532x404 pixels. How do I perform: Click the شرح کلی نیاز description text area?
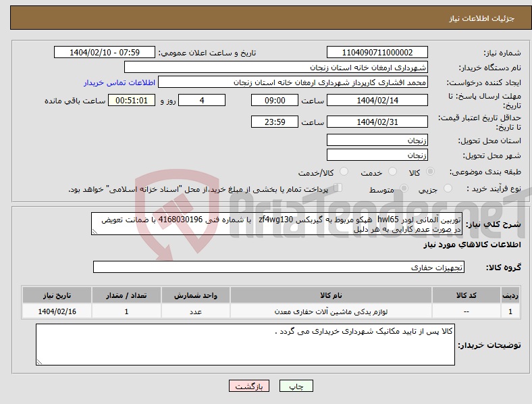click(x=277, y=224)
